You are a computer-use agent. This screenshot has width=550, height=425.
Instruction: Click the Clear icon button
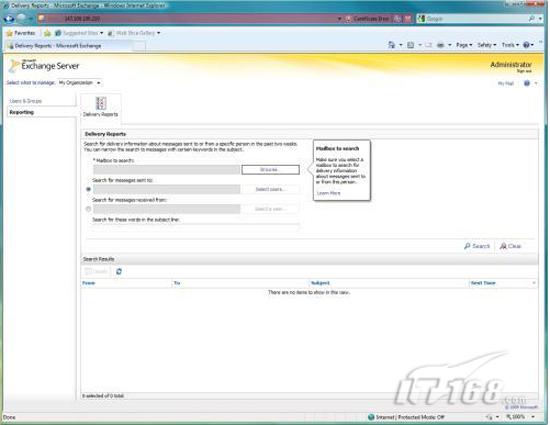[510, 246]
